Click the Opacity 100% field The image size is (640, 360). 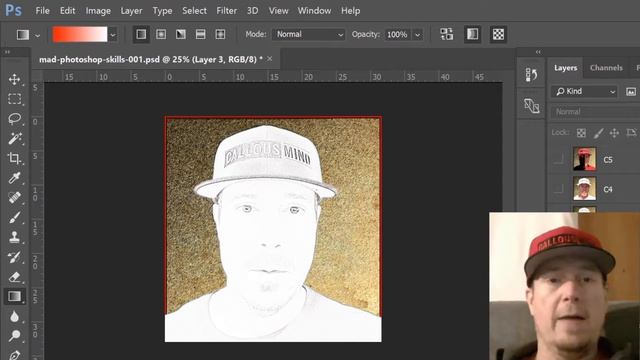pyautogui.click(x=397, y=35)
